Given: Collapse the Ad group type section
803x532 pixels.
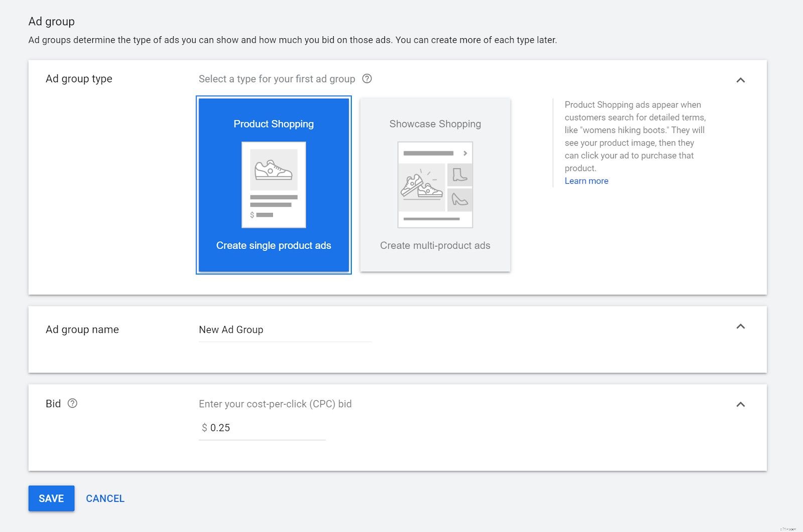Looking at the screenshot, I should [741, 79].
